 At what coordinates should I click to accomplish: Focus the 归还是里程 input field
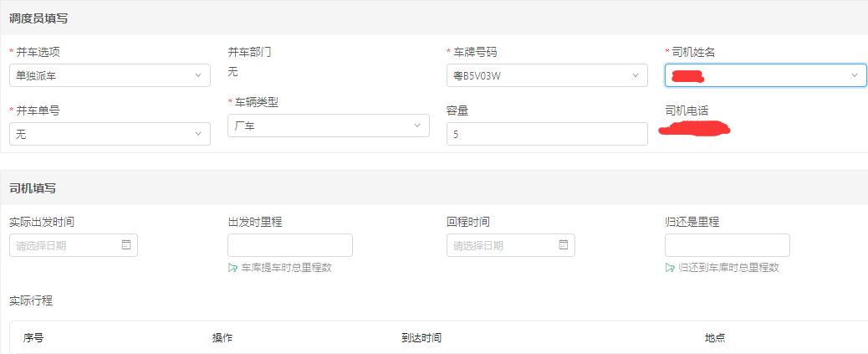(x=728, y=245)
